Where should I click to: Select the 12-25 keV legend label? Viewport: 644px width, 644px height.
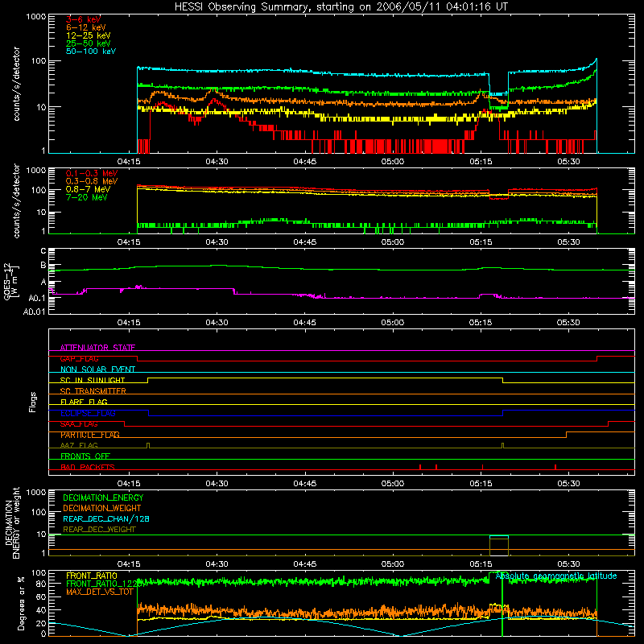coord(89,35)
